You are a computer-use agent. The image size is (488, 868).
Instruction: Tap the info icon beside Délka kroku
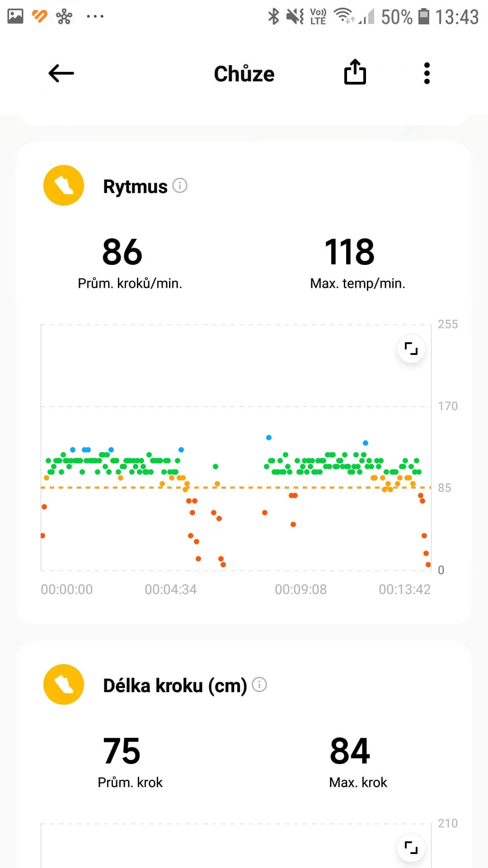[x=259, y=684]
